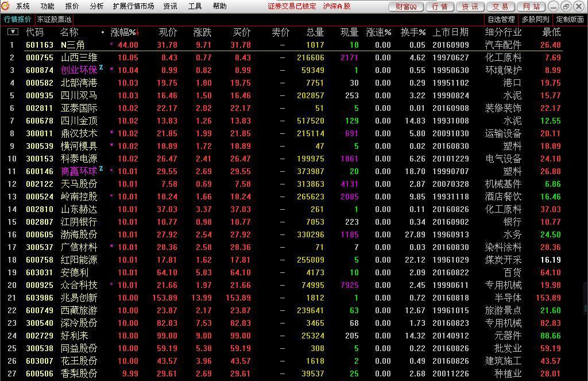Select stock 广信材料

point(79,247)
